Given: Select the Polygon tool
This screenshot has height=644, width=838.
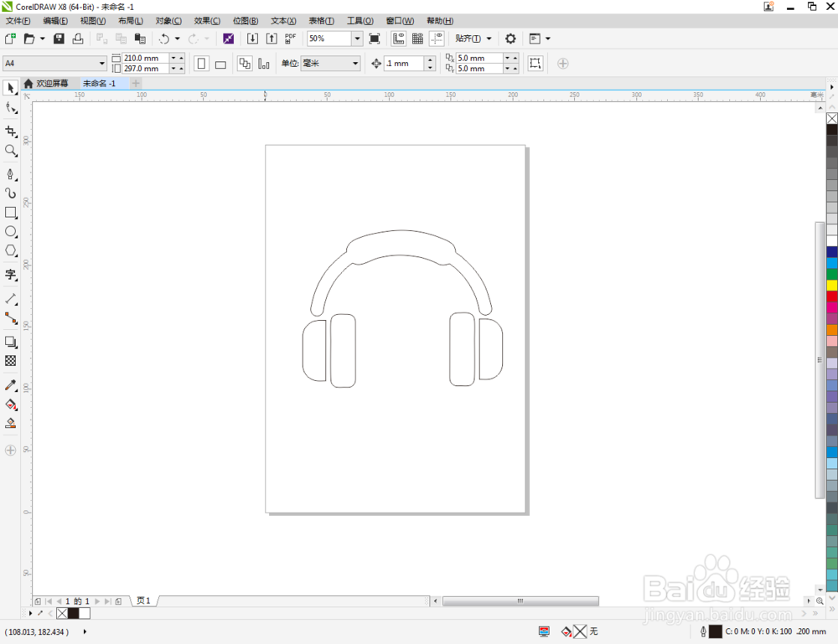Looking at the screenshot, I should (x=10, y=250).
